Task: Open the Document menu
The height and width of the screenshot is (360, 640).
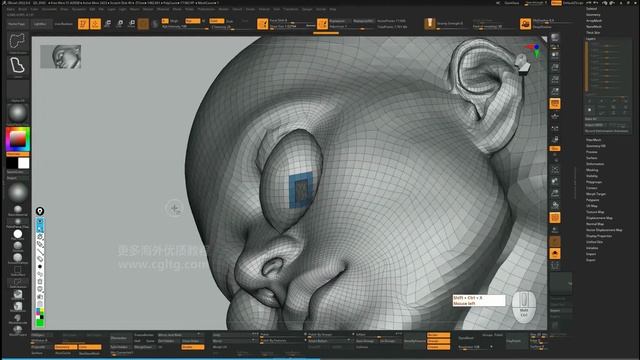Action: click(x=49, y=9)
